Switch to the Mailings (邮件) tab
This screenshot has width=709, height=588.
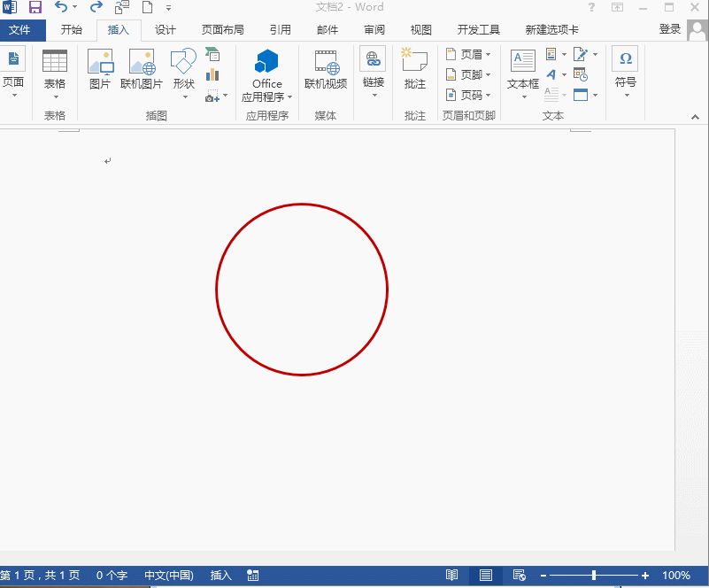coord(328,30)
